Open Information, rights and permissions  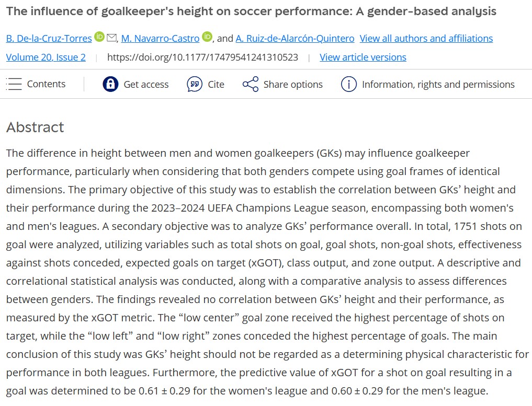click(427, 84)
